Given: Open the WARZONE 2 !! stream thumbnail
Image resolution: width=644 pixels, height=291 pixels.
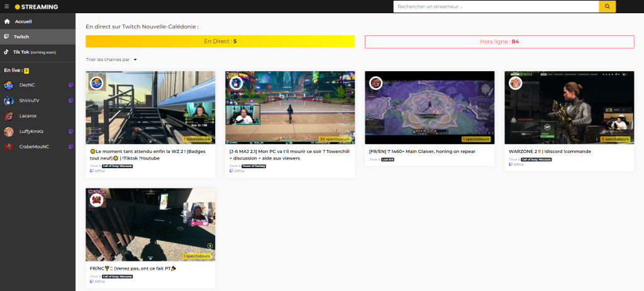Looking at the screenshot, I should [569, 108].
